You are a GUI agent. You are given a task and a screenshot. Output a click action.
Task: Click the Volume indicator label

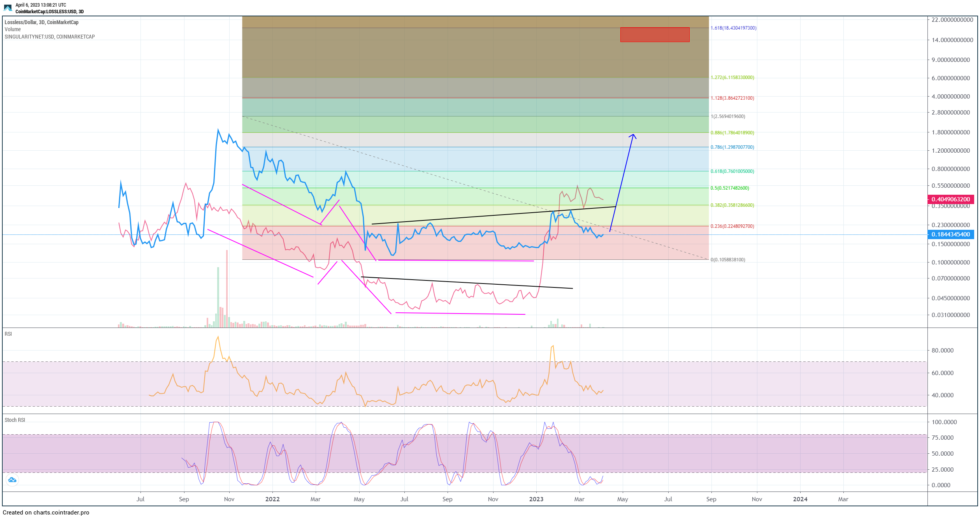[13, 29]
